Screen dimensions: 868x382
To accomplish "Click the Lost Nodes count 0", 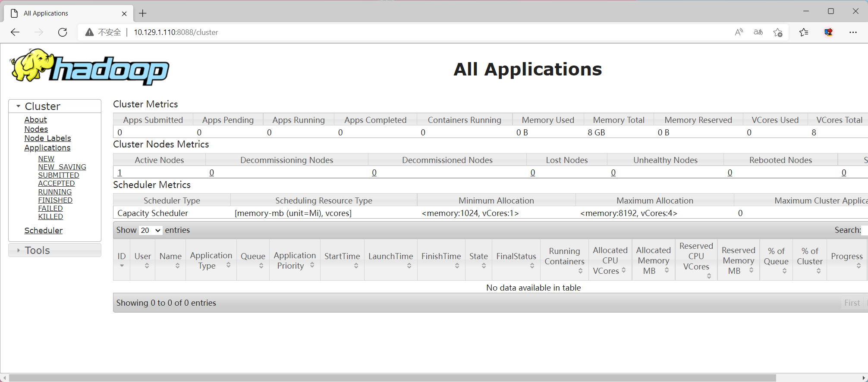I will (x=533, y=172).
